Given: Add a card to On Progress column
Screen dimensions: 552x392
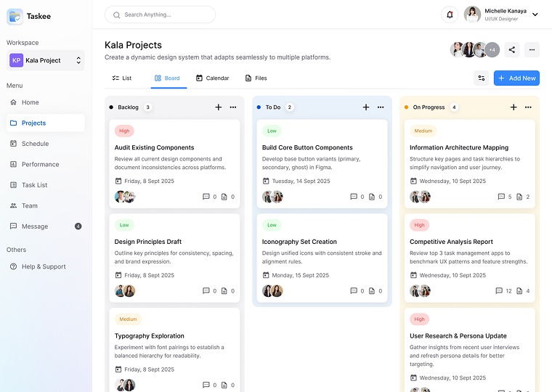Looking at the screenshot, I should click(x=514, y=107).
